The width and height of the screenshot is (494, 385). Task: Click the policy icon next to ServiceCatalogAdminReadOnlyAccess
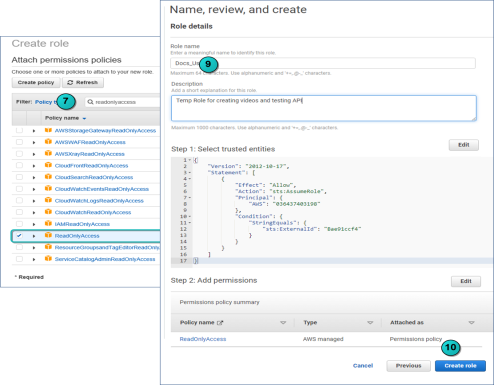tap(48, 258)
